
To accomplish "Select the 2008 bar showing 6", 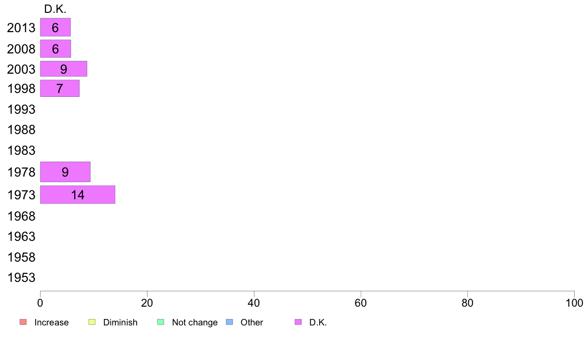I will pyautogui.click(x=55, y=49).
